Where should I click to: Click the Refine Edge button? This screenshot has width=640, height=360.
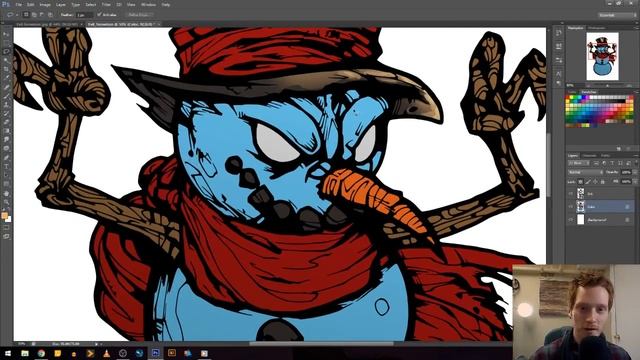[139, 15]
